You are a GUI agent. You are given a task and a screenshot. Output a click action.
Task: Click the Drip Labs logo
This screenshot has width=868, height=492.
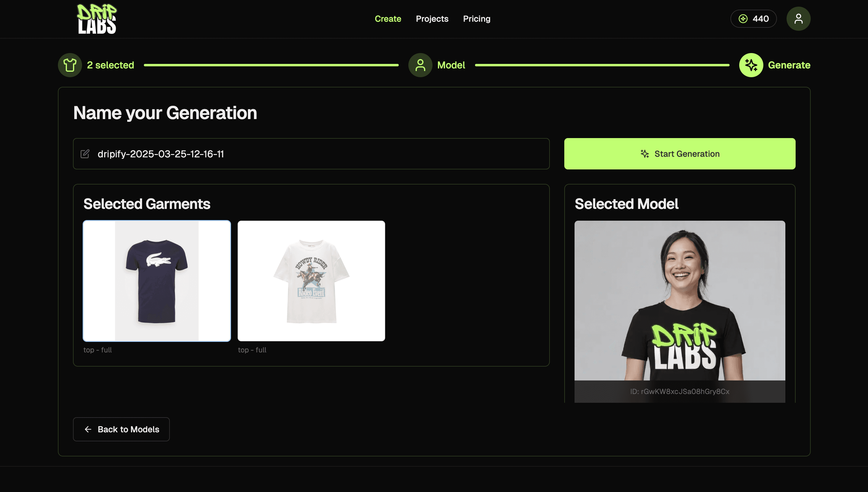97,19
